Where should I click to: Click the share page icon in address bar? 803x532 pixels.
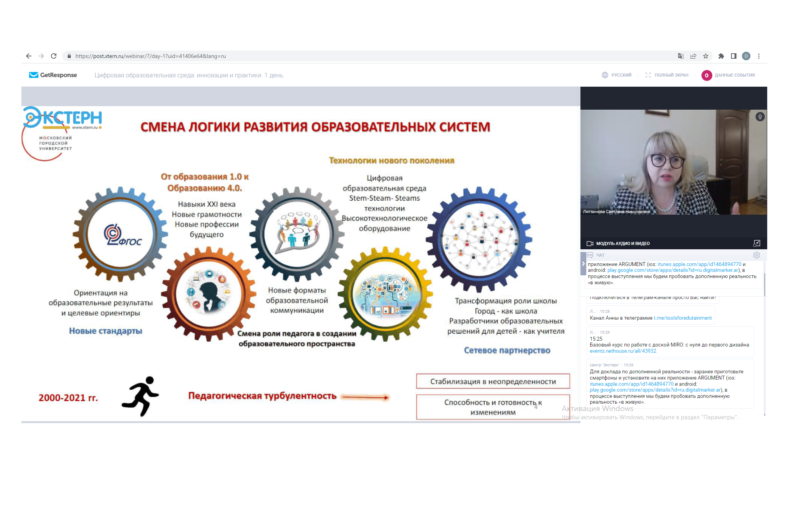[x=693, y=56]
